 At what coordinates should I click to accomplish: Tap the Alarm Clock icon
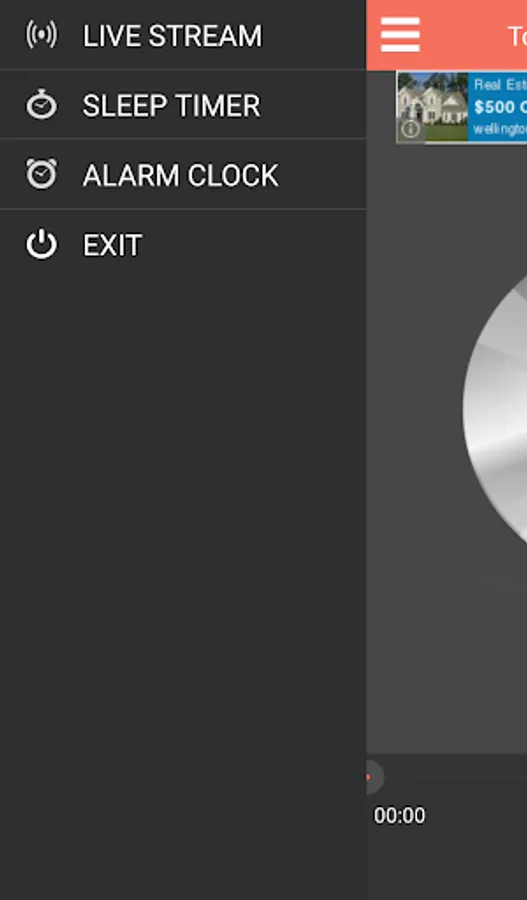[x=41, y=174]
